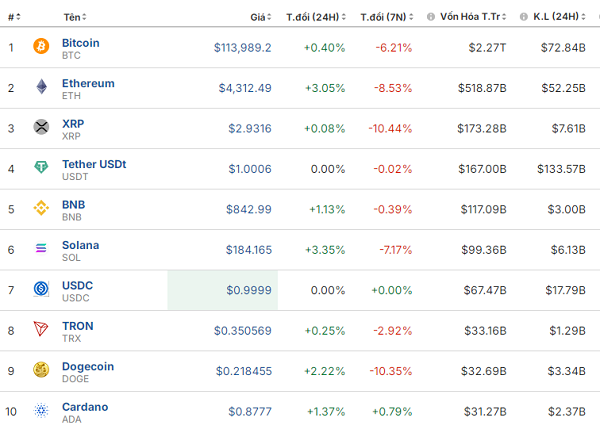Click Tether volume $133.57B
This screenshot has height=429, width=600.
pyautogui.click(x=561, y=169)
